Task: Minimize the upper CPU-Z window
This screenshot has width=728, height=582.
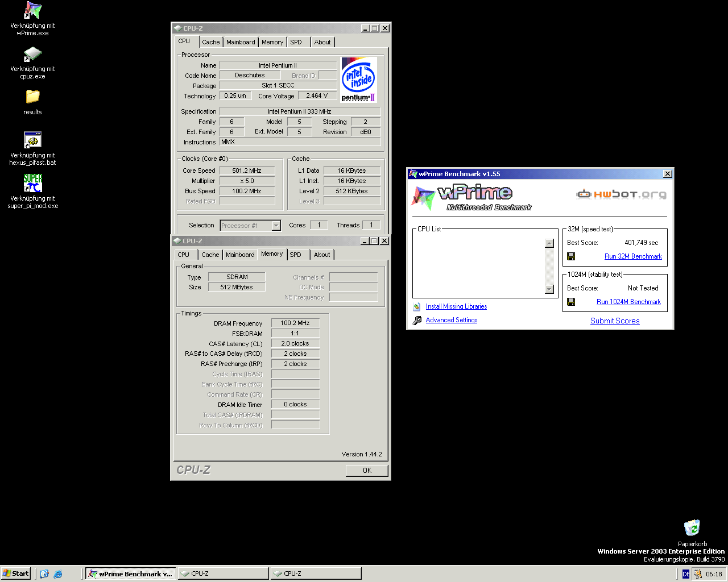Action: coord(365,28)
